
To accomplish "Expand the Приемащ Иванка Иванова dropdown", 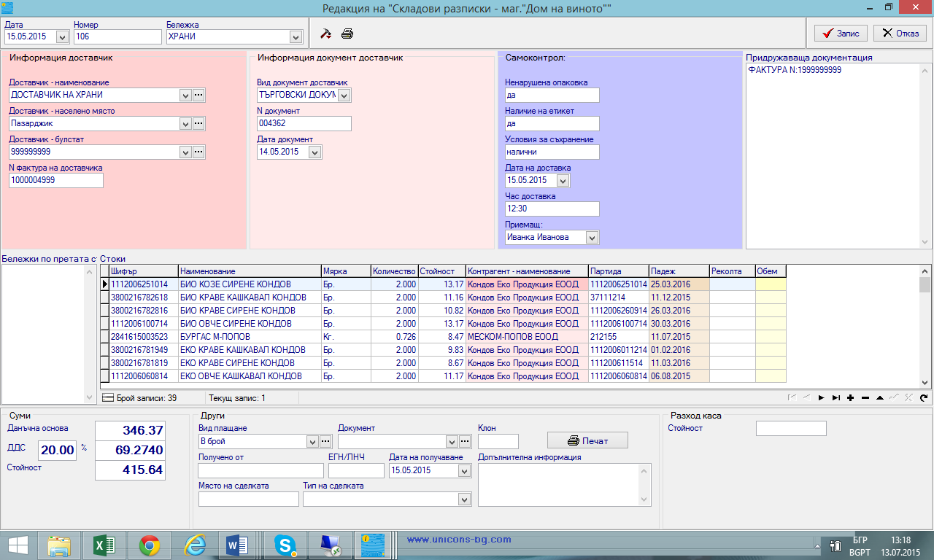I will (592, 238).
